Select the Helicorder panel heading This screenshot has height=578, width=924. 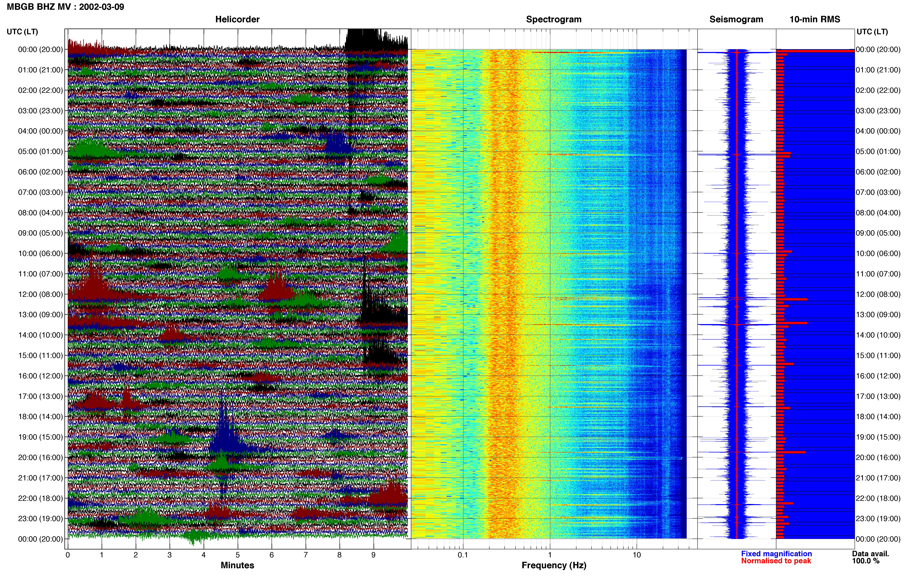(237, 20)
